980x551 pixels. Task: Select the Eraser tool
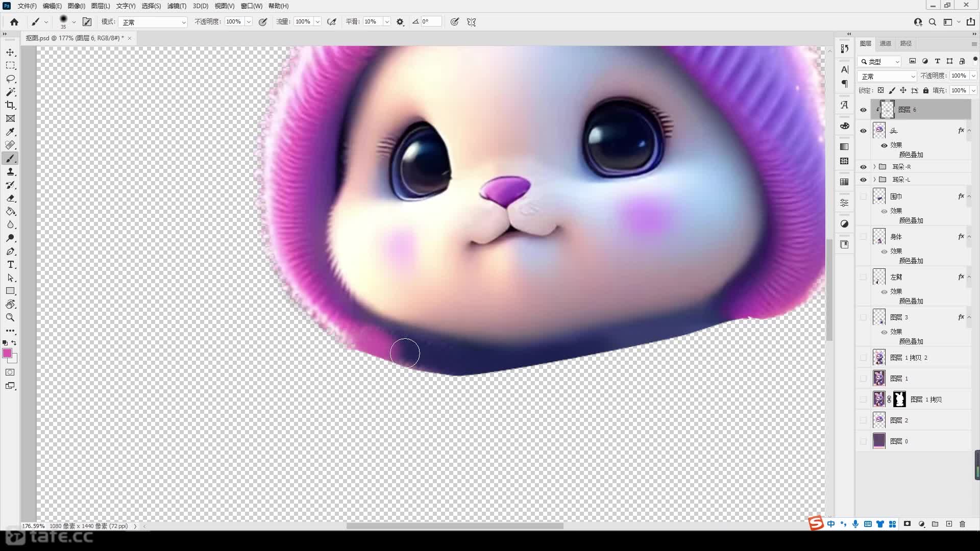10,198
